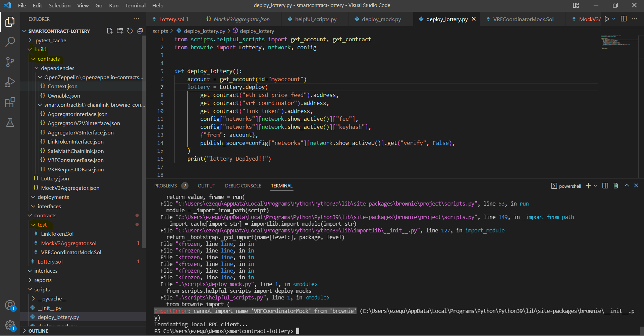The height and width of the screenshot is (336, 644).
Task: Open the Search view in activity bar
Action: pyautogui.click(x=10, y=42)
